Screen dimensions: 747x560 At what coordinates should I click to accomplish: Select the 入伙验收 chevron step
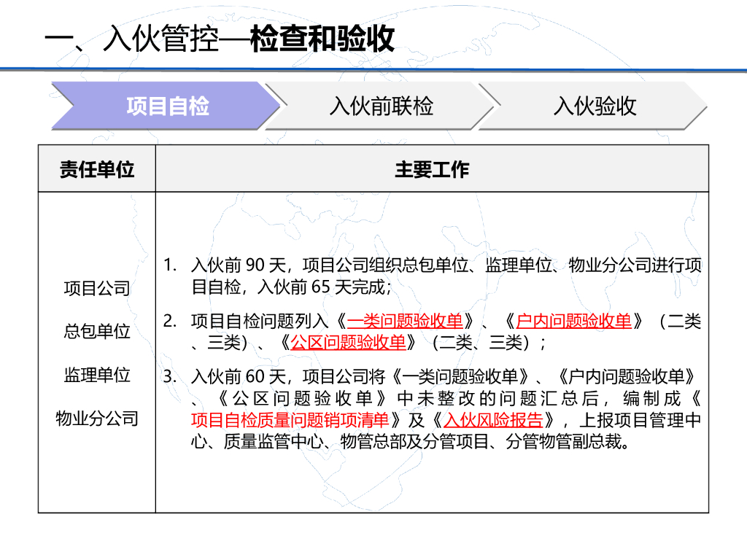(x=594, y=105)
